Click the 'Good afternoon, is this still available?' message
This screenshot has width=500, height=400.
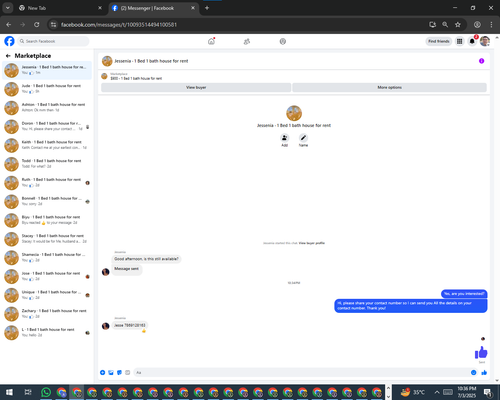click(146, 259)
